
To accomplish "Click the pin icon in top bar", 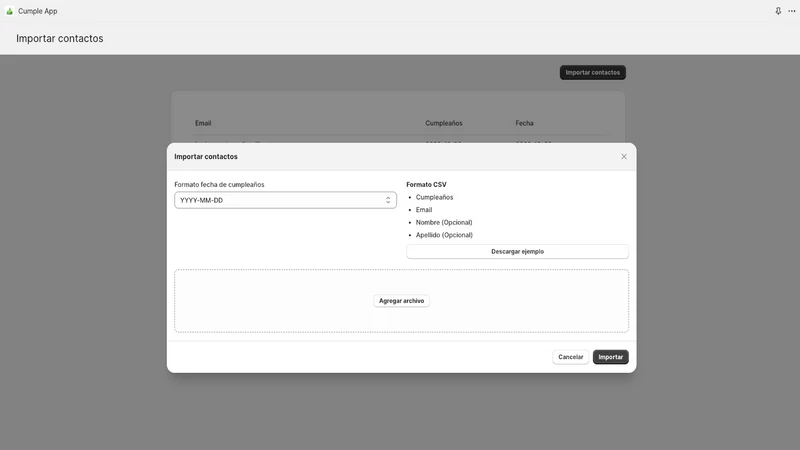I will coord(778,11).
